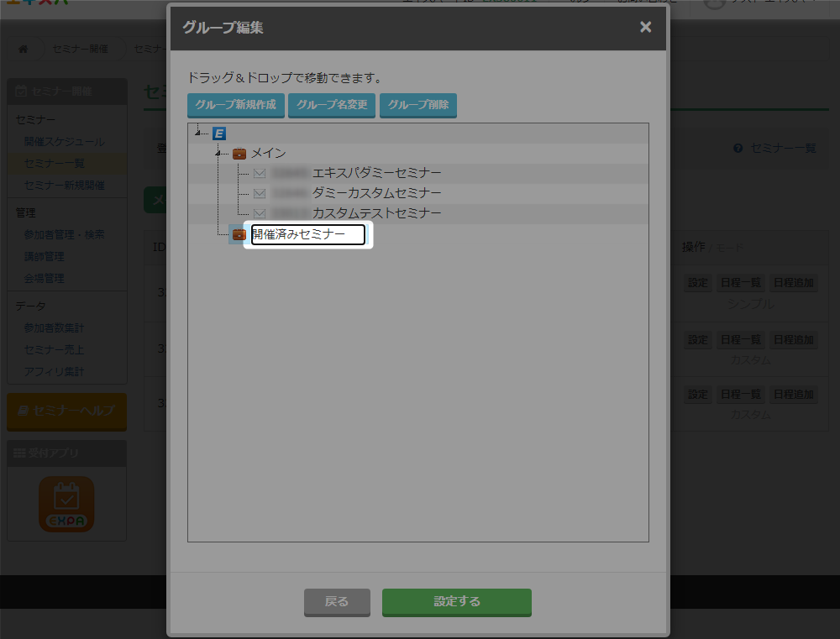Click the 戻る button

point(337,602)
